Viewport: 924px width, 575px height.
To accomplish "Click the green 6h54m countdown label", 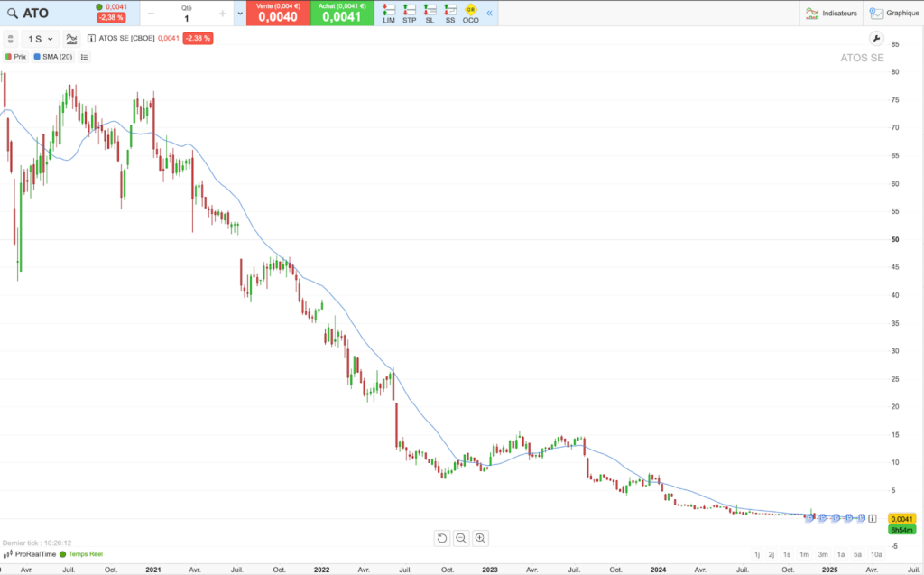I will (901, 530).
